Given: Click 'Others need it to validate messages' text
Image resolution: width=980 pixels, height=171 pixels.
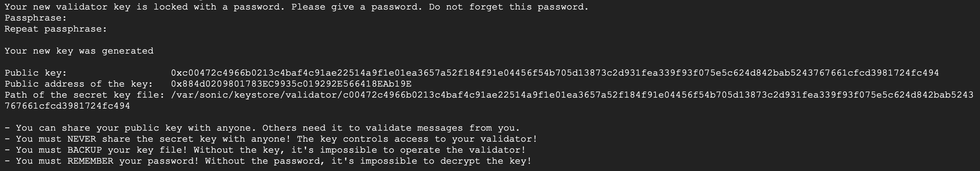Looking at the screenshot, I should (x=362, y=128).
